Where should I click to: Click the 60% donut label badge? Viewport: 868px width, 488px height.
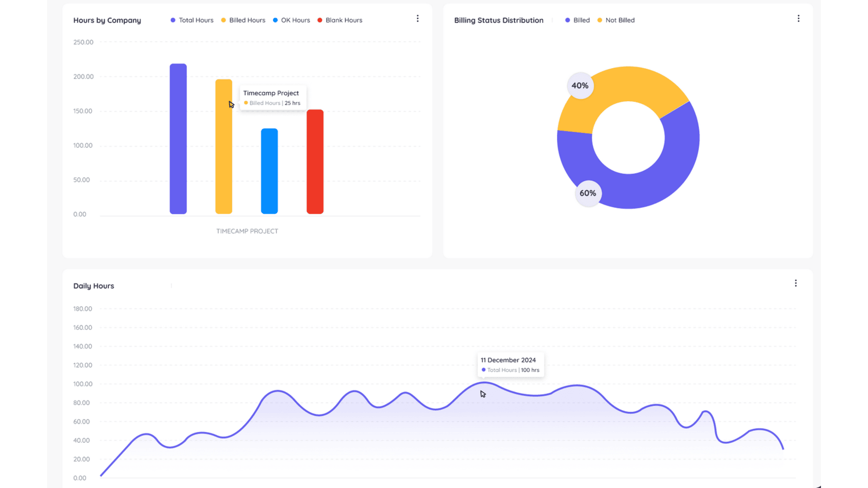tap(588, 193)
